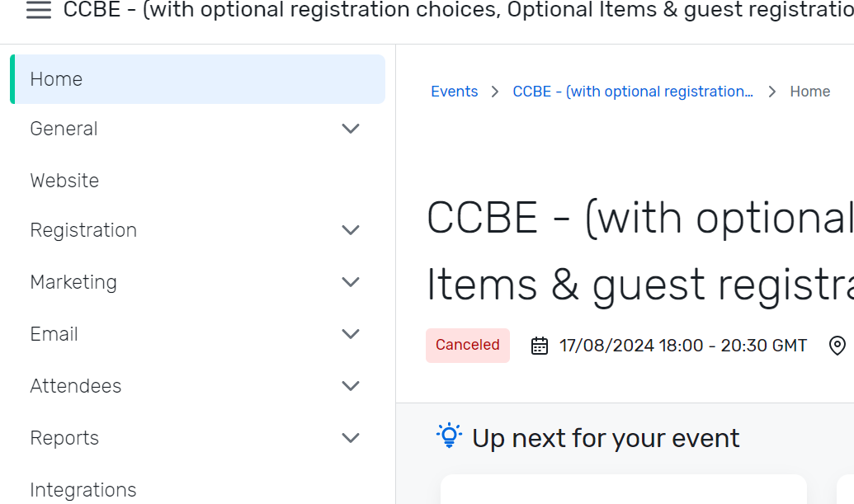
Task: Click the CCBE event breadcrumb link
Action: pyautogui.click(x=633, y=91)
